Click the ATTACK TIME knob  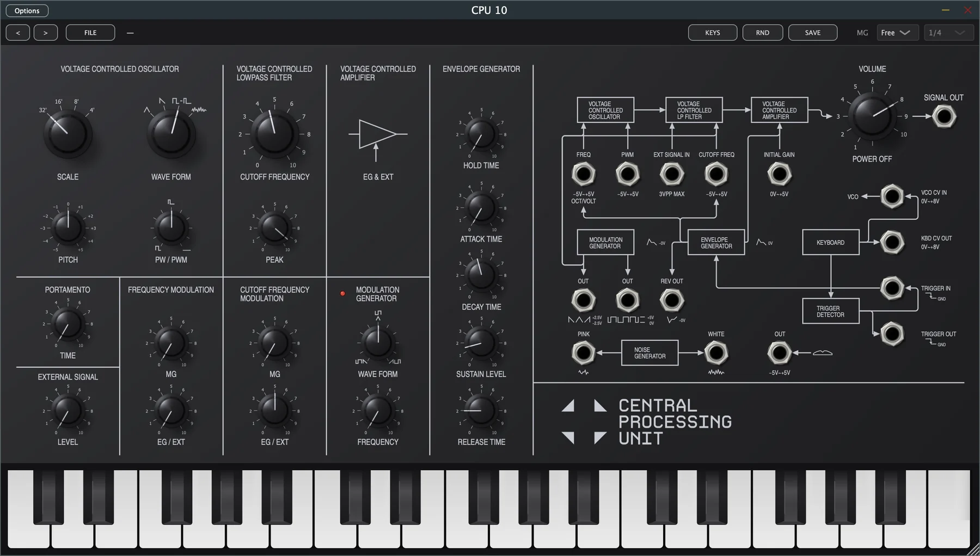point(481,208)
